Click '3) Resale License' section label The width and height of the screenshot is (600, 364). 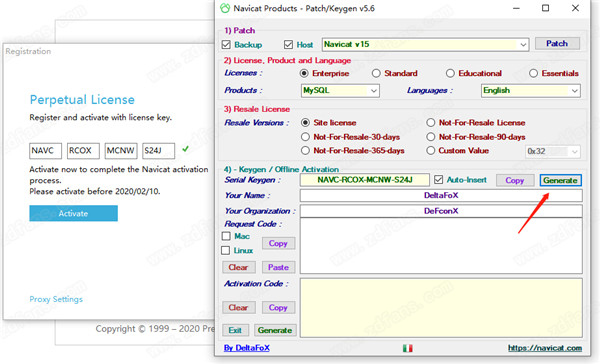click(x=257, y=109)
